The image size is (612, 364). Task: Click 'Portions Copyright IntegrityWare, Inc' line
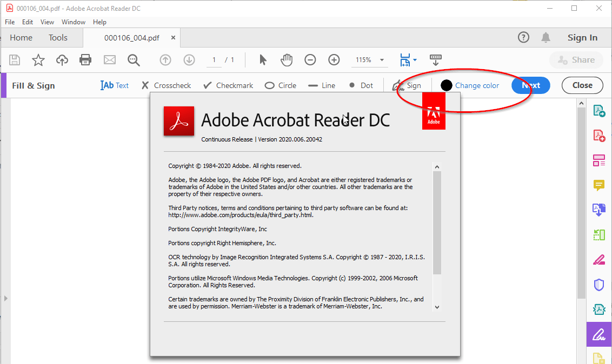tap(217, 229)
